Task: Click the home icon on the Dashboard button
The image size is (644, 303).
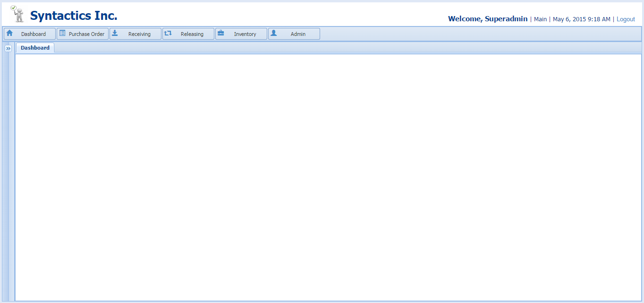Action: click(x=9, y=33)
